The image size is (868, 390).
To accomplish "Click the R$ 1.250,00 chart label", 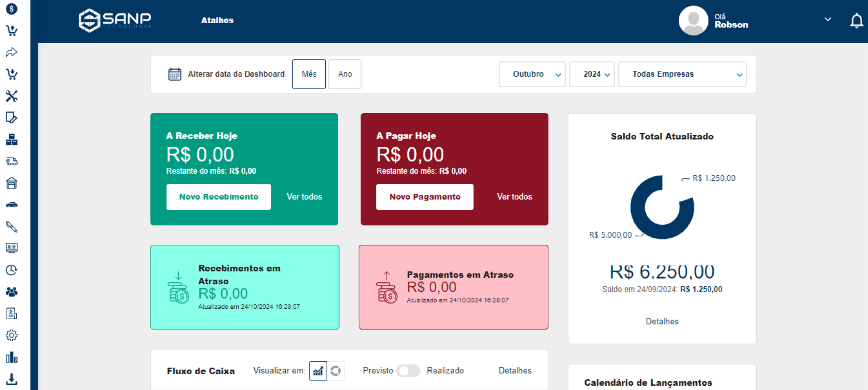I will 714,178.
